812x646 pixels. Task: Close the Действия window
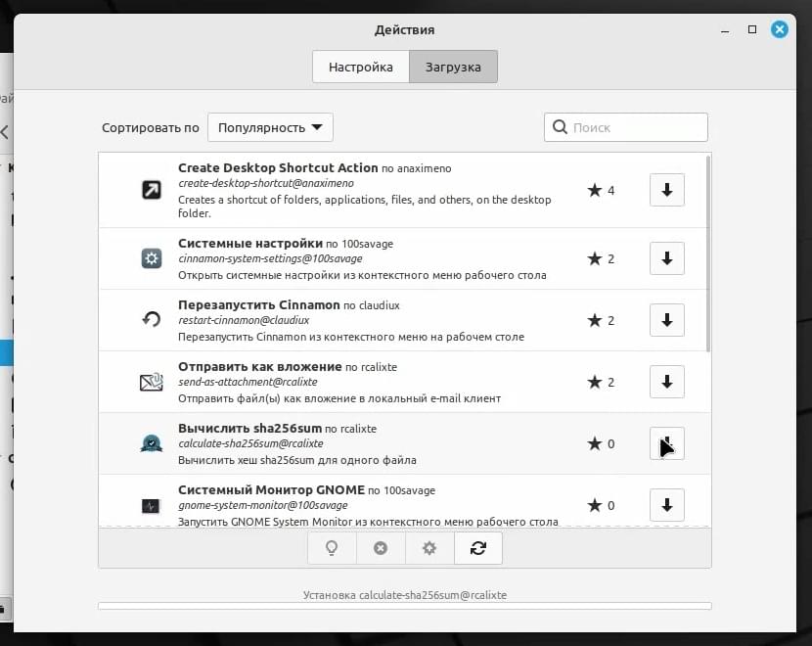click(x=780, y=29)
